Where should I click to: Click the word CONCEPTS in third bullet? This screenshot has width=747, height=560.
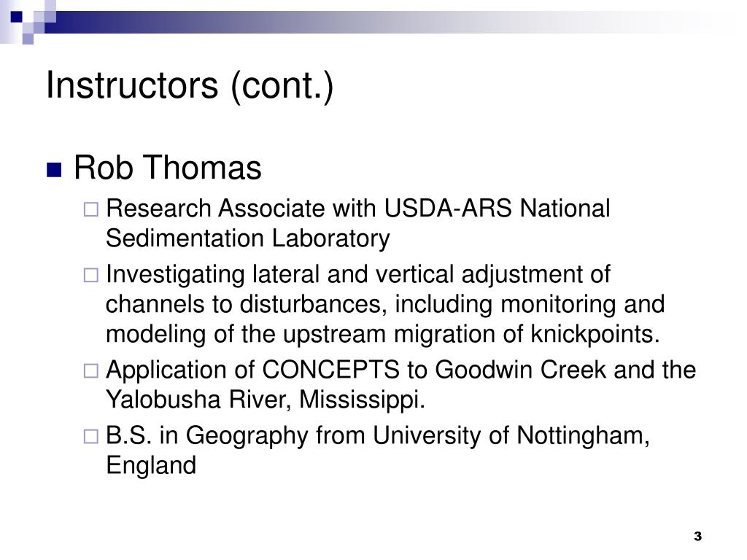(x=330, y=370)
